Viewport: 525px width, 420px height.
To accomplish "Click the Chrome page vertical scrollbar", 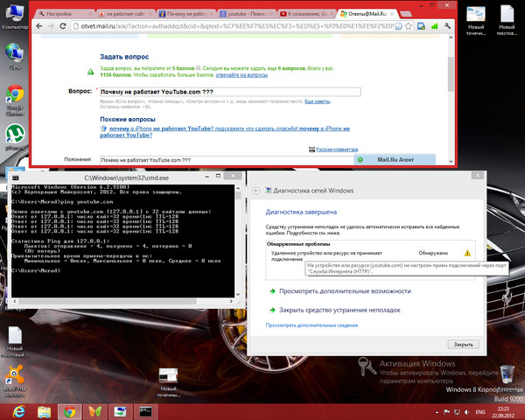I will (x=451, y=73).
